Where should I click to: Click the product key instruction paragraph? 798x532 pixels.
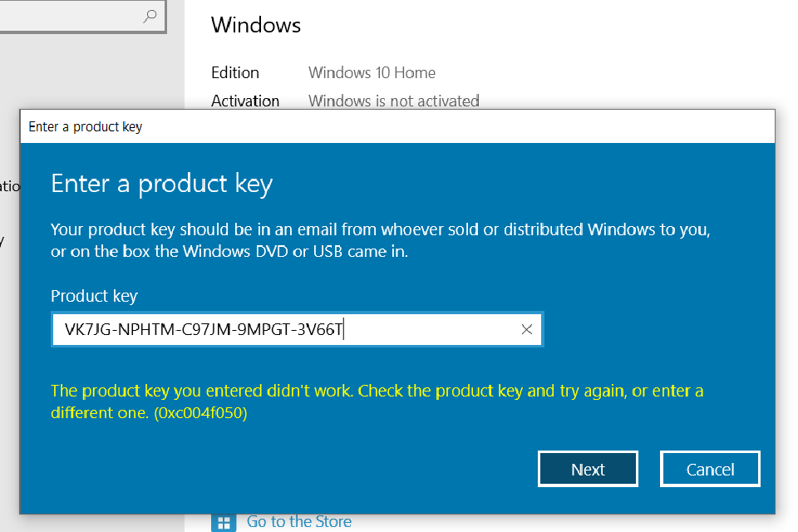pos(374,239)
